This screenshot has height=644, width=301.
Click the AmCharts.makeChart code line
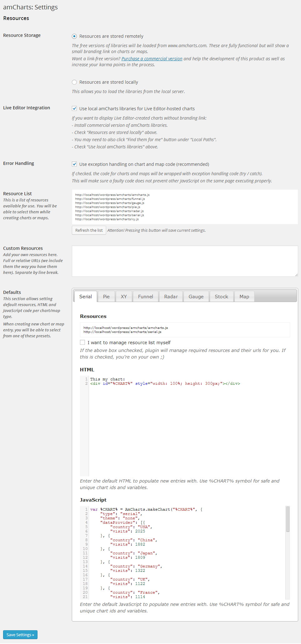pos(146,509)
